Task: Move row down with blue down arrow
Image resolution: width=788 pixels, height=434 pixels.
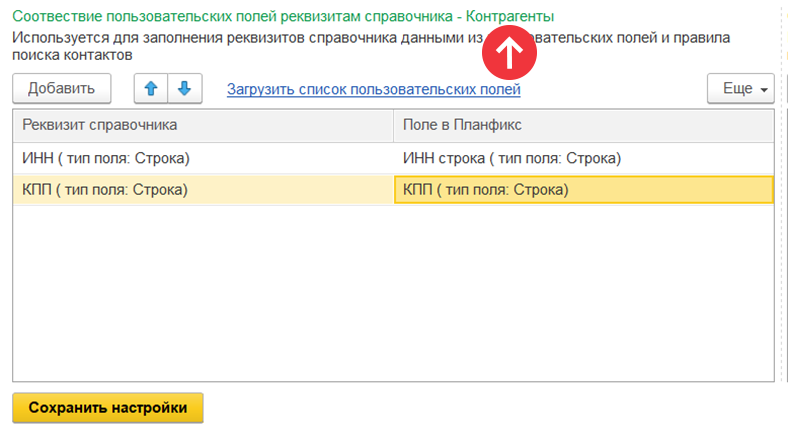Action: coord(185,89)
